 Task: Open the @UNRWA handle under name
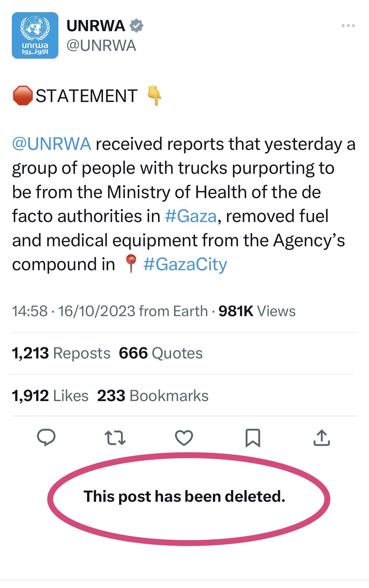101,46
